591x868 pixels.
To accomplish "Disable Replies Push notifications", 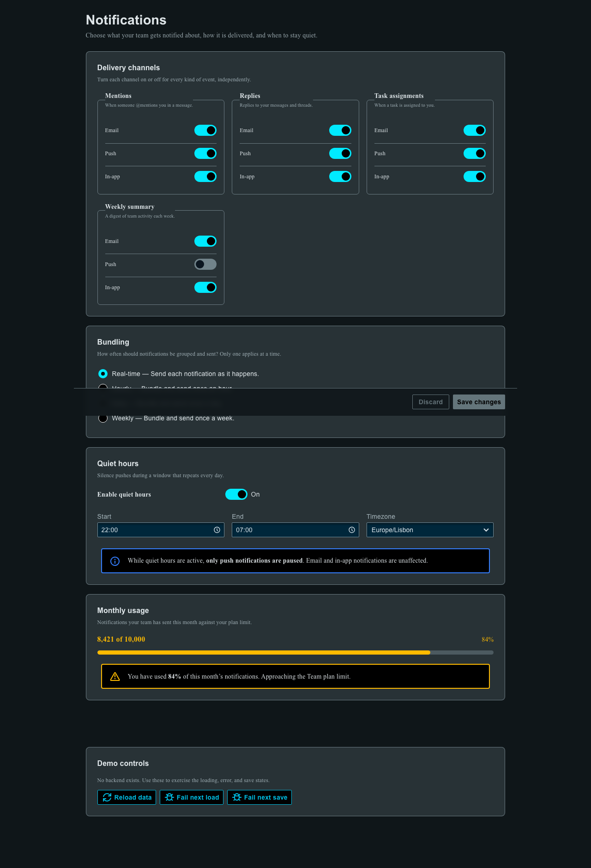I will (x=340, y=153).
